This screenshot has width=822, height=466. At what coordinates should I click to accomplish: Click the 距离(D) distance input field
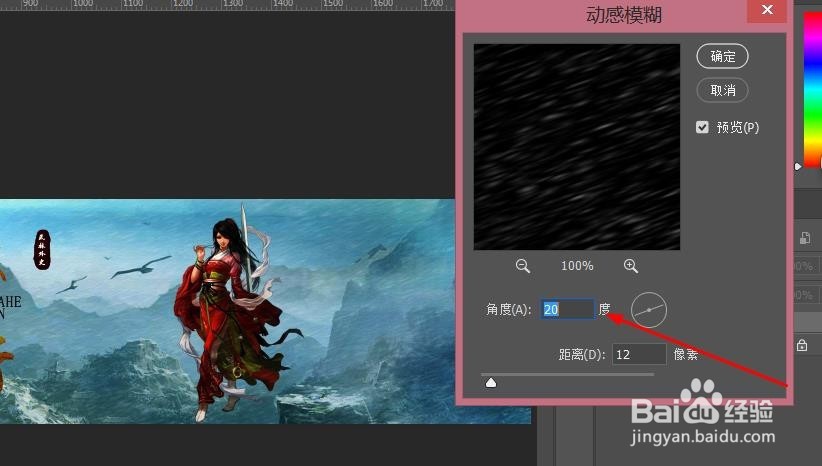point(639,354)
